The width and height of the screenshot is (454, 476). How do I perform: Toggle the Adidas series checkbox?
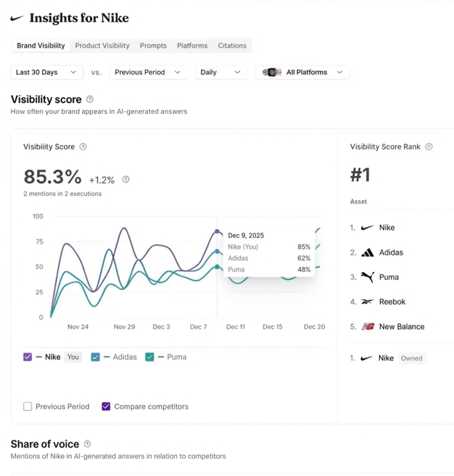click(95, 357)
